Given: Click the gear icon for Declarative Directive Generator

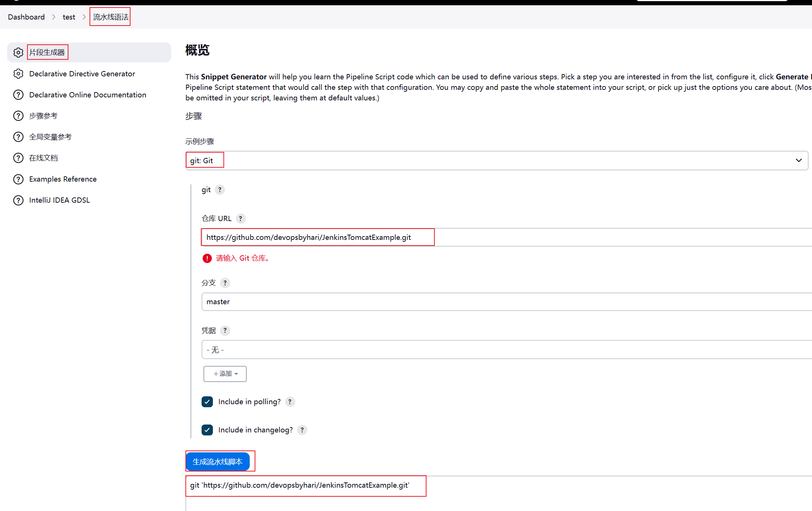Looking at the screenshot, I should tap(18, 74).
